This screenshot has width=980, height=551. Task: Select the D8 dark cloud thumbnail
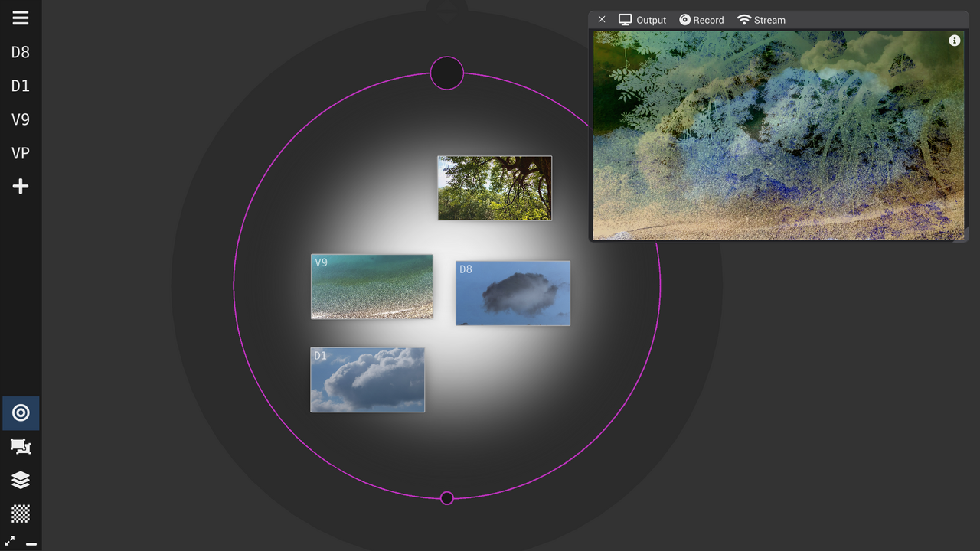(513, 293)
